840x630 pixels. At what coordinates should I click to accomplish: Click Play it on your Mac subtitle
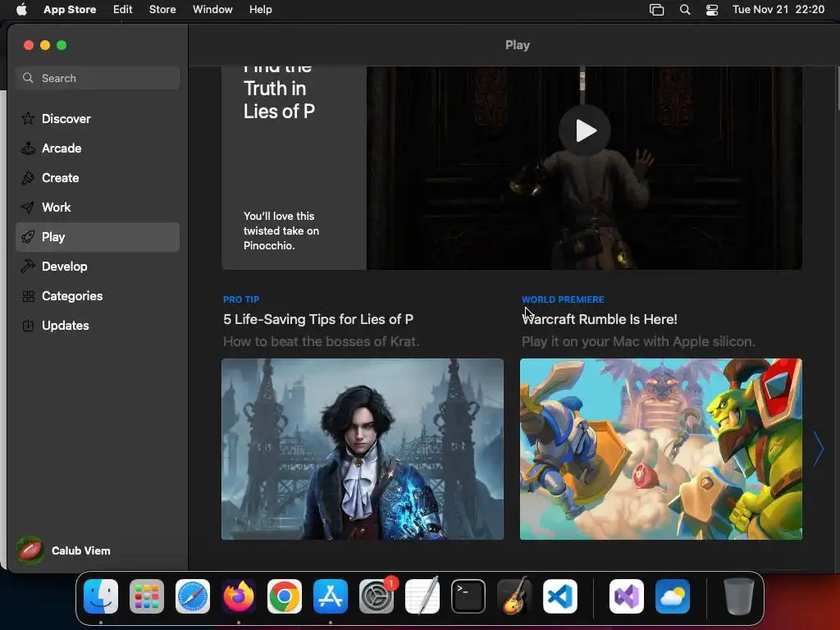pyautogui.click(x=638, y=342)
